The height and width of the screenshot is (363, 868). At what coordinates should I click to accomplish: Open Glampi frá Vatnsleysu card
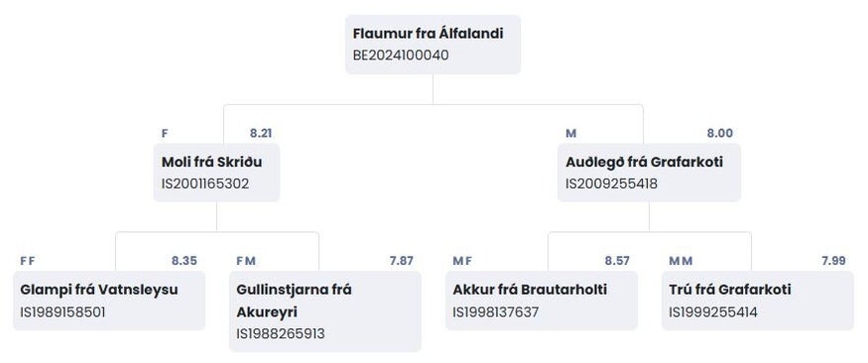coord(109,301)
